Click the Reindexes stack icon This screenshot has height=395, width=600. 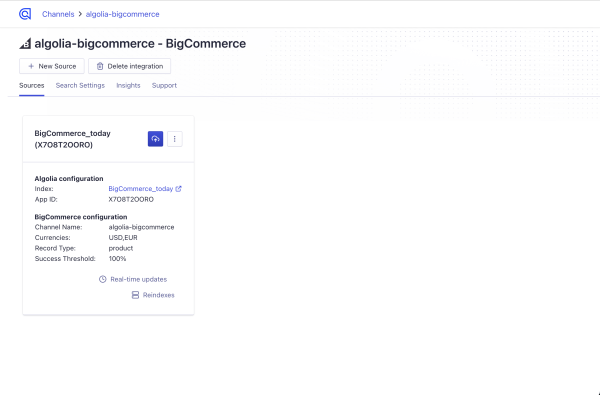tap(135, 295)
